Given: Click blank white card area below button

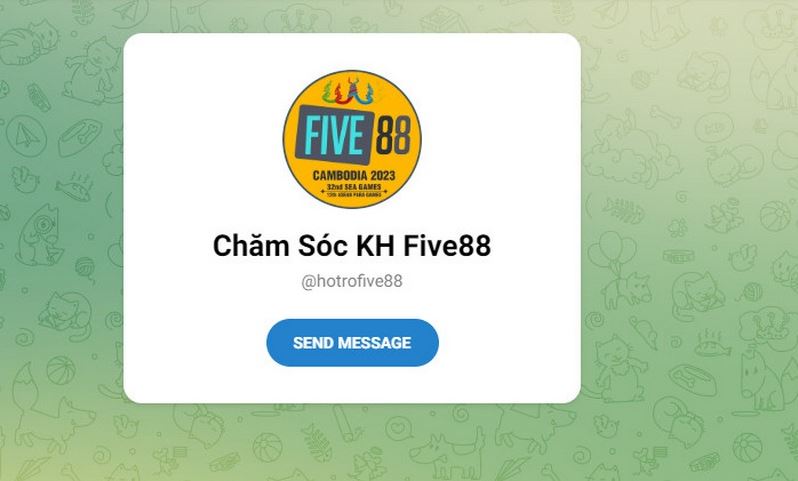Looking at the screenshot, I should pyautogui.click(x=352, y=385).
